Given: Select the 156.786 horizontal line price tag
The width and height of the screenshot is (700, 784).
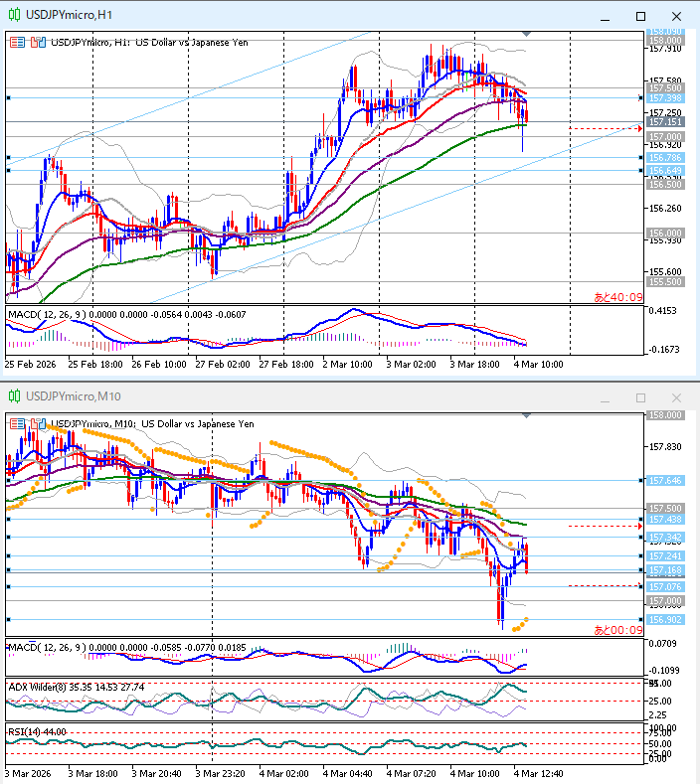Looking at the screenshot, I should coord(664,158).
